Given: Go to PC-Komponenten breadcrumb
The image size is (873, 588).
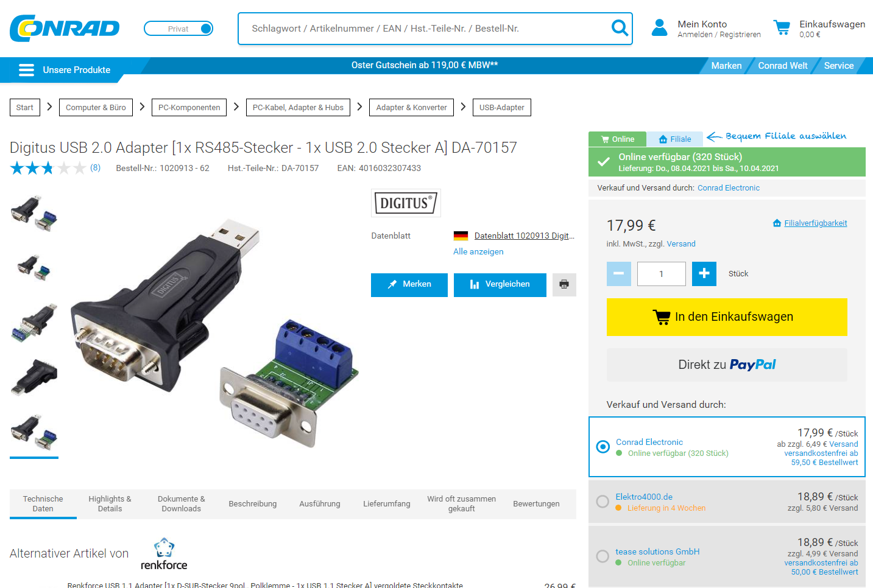Looking at the screenshot, I should [189, 108].
